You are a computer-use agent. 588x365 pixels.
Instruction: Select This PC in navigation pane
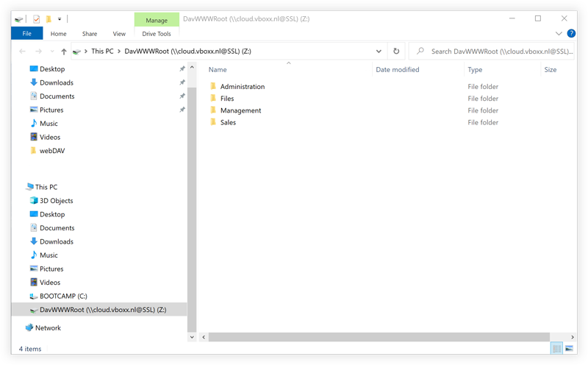46,187
